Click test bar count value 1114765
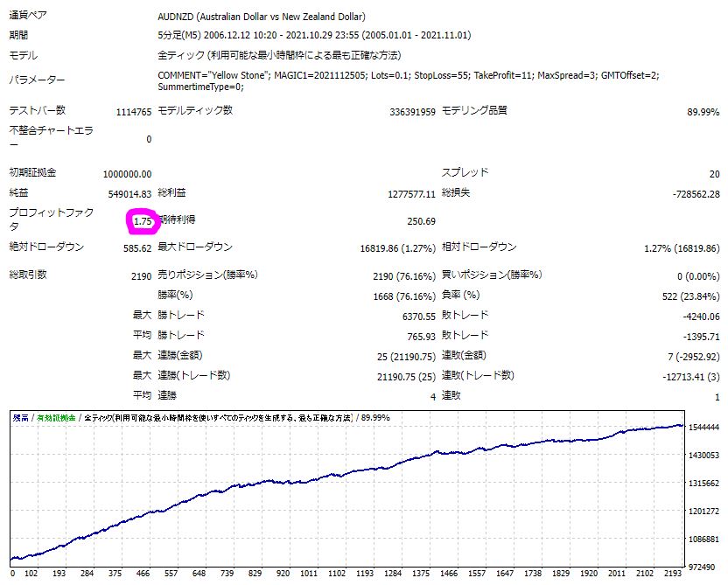This screenshot has width=728, height=585. coord(134,112)
